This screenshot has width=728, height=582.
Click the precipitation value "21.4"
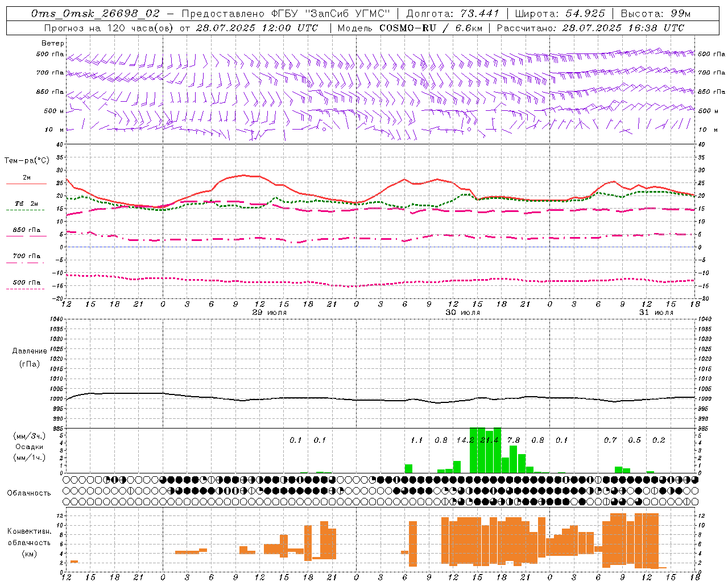tap(489, 440)
